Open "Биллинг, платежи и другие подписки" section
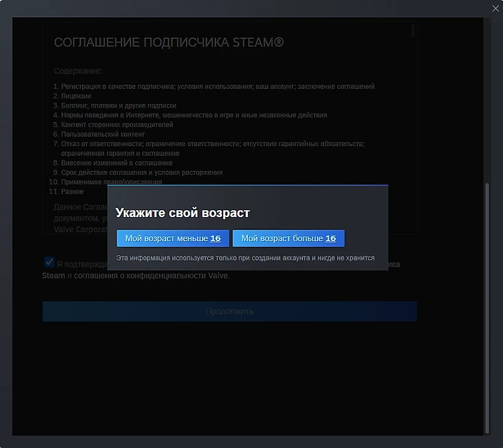The width and height of the screenshot is (503, 448). tap(119, 105)
